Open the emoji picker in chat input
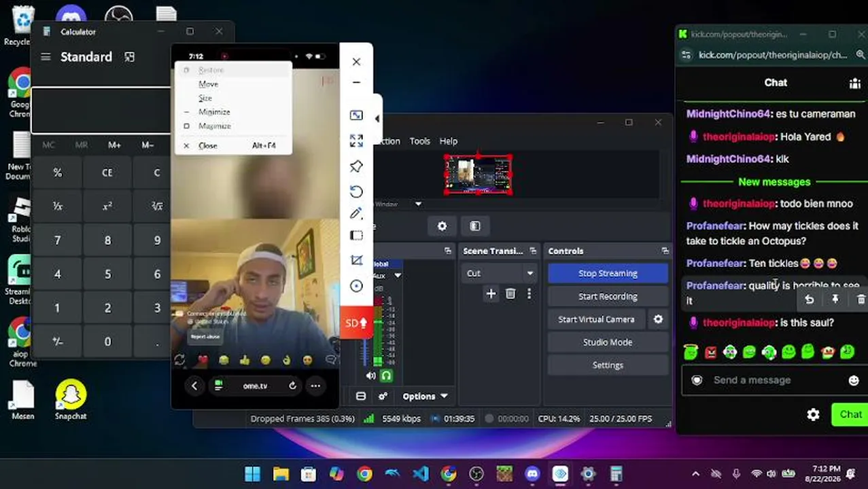The width and height of the screenshot is (868, 489). click(x=854, y=380)
